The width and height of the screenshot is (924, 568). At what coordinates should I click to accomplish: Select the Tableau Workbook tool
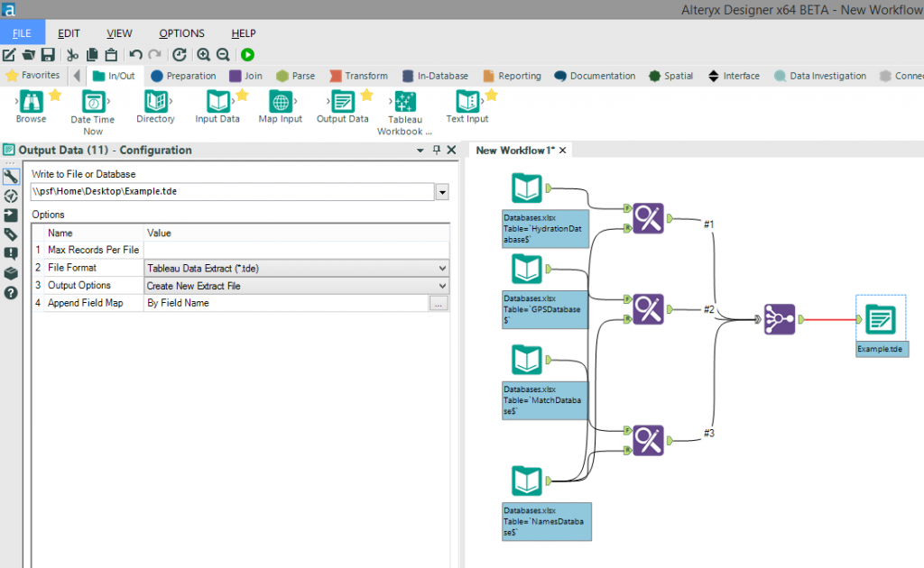(405, 113)
